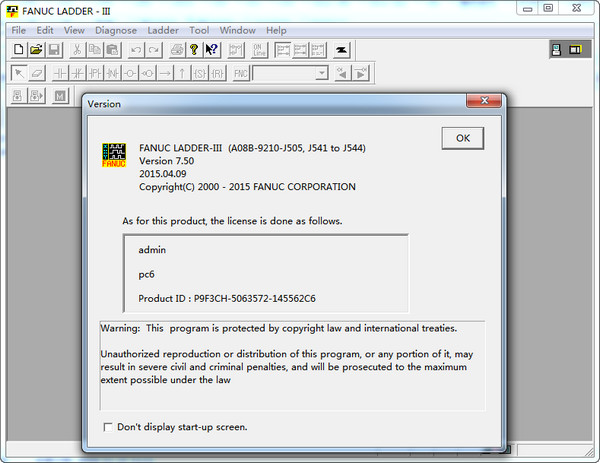Insert normally open contact symbol
Screen dimensions: 600x463
[x=60, y=73]
